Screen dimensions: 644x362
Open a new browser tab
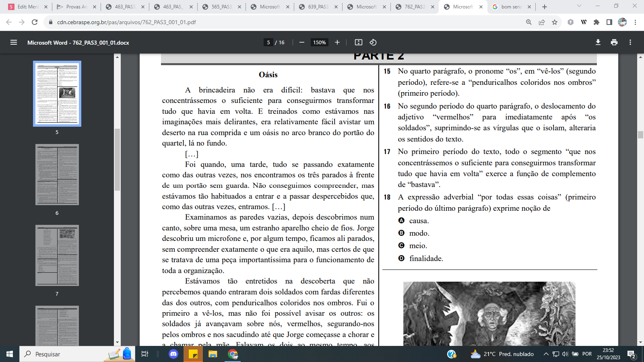545,7
